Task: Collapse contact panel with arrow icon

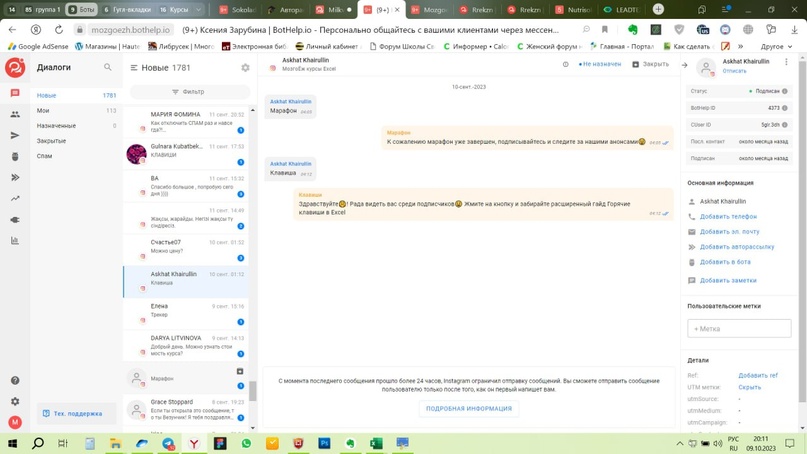Action: coord(685,65)
